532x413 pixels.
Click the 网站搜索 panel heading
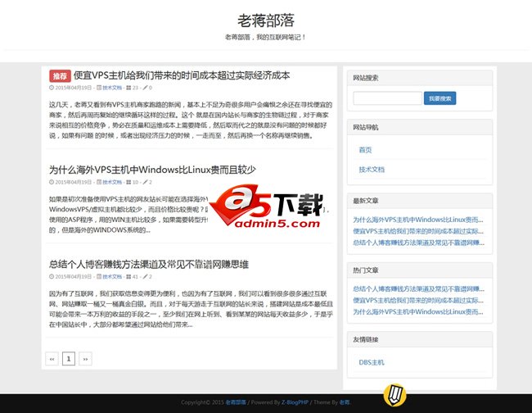(420, 78)
